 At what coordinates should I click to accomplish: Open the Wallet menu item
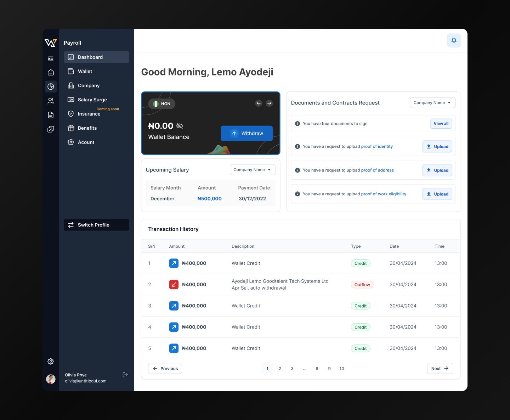coord(96,71)
